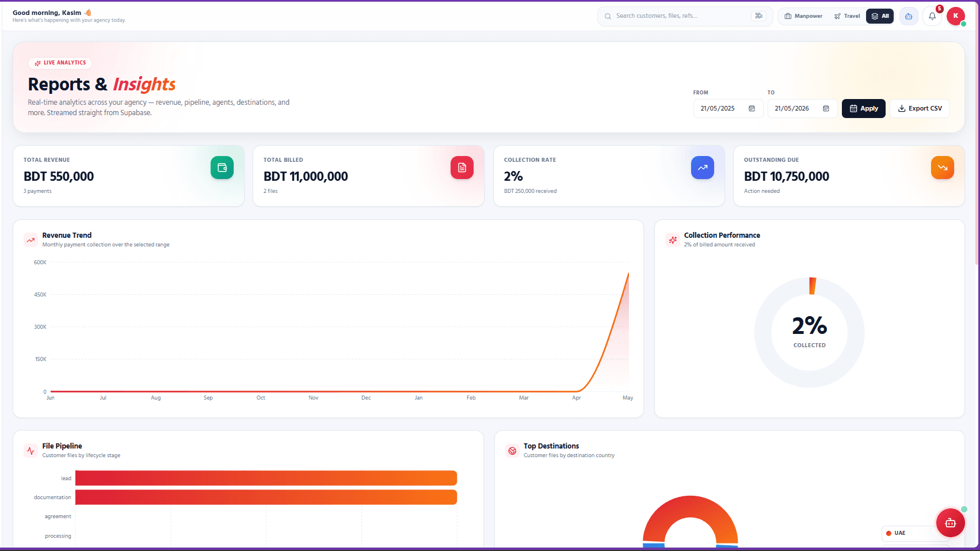The height and width of the screenshot is (551, 980).
Task: Open the assistant bot icon in header
Action: coord(909,16)
